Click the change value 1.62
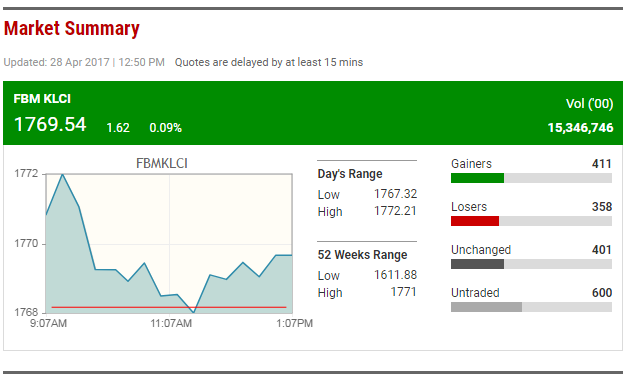Screen dimensions: 635x383 (118, 128)
